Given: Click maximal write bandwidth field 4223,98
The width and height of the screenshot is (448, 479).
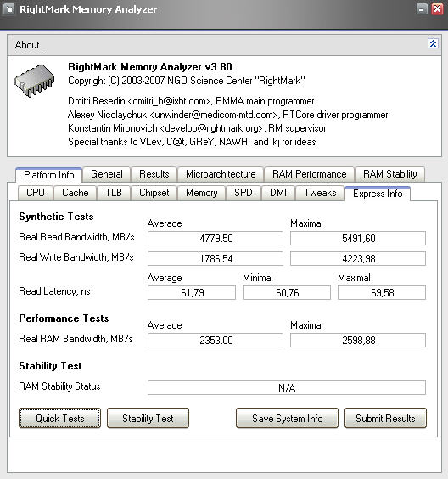Looking at the screenshot, I should 358,259.
